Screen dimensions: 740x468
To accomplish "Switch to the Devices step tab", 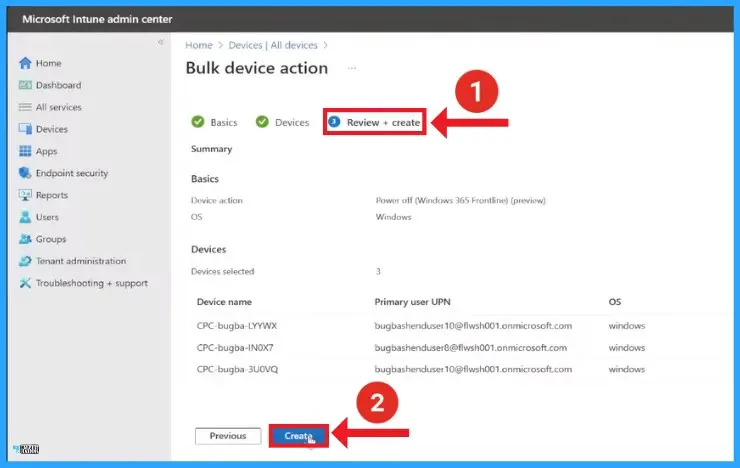I will click(282, 122).
